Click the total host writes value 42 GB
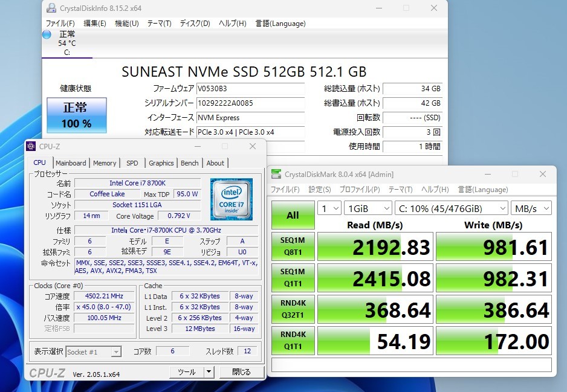This screenshot has width=567, height=392. click(413, 103)
